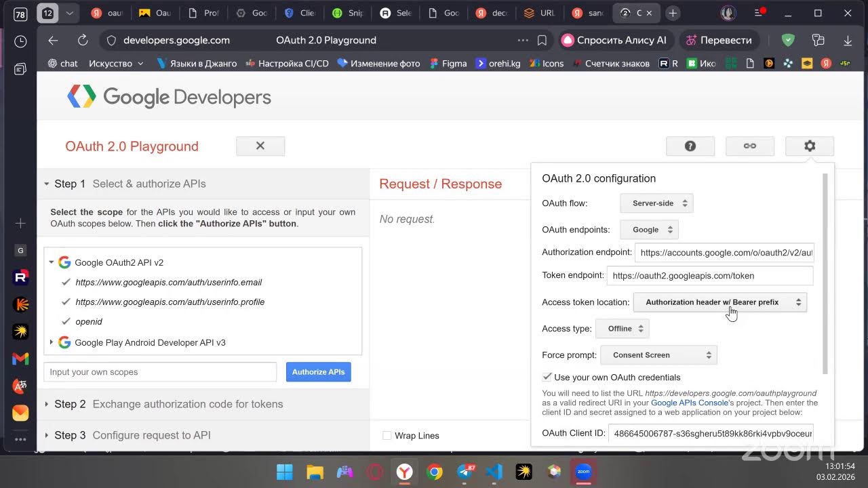Open a new browser tab
The height and width of the screenshot is (488, 868).
[x=672, y=13]
